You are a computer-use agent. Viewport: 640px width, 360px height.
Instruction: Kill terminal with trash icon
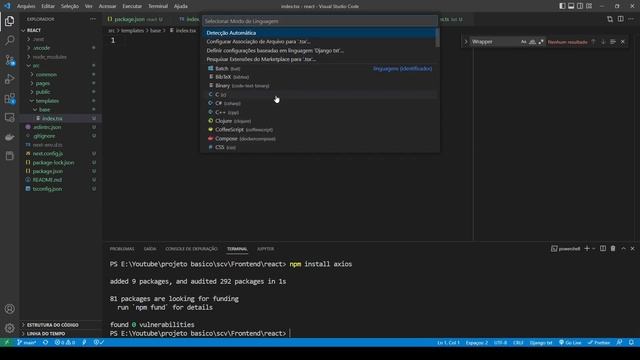point(613,249)
